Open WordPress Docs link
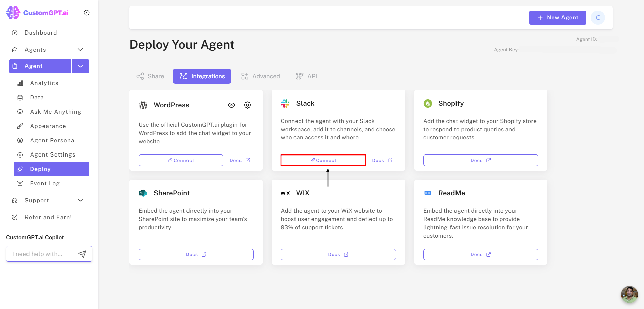The width and height of the screenshot is (644, 309). point(240,160)
